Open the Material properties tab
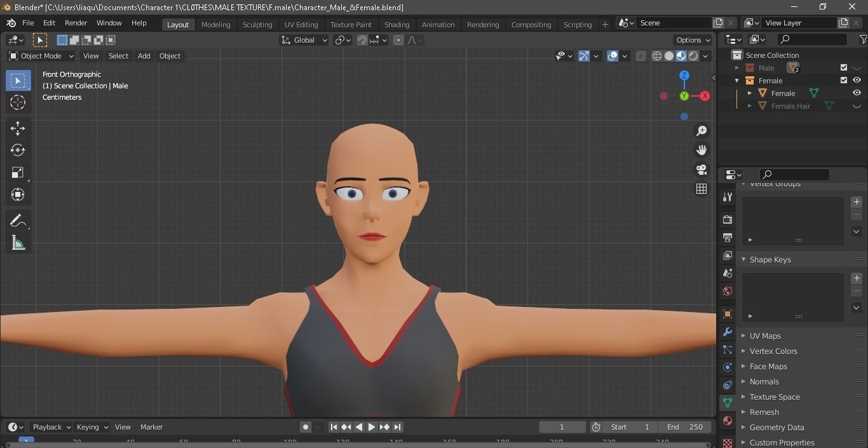The height and width of the screenshot is (448, 868). coord(728,421)
